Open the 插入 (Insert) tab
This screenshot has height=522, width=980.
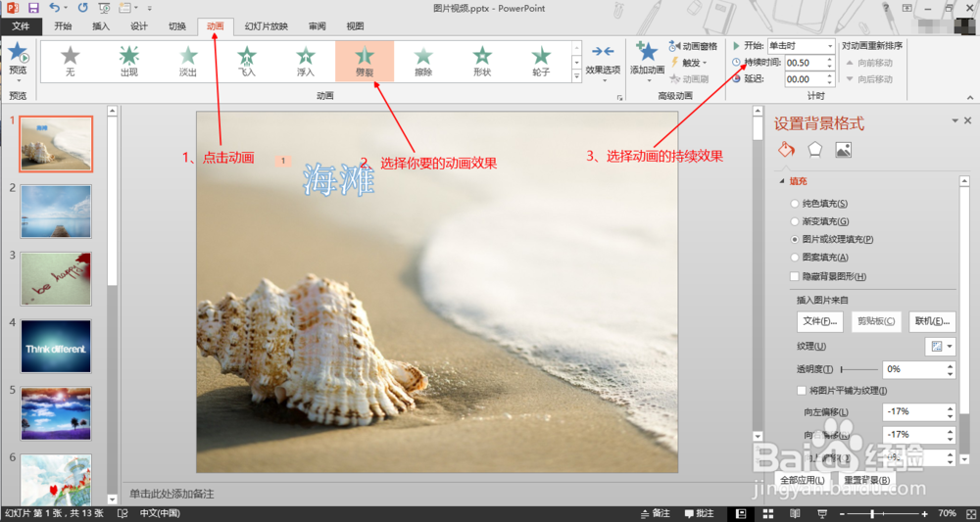click(x=101, y=26)
